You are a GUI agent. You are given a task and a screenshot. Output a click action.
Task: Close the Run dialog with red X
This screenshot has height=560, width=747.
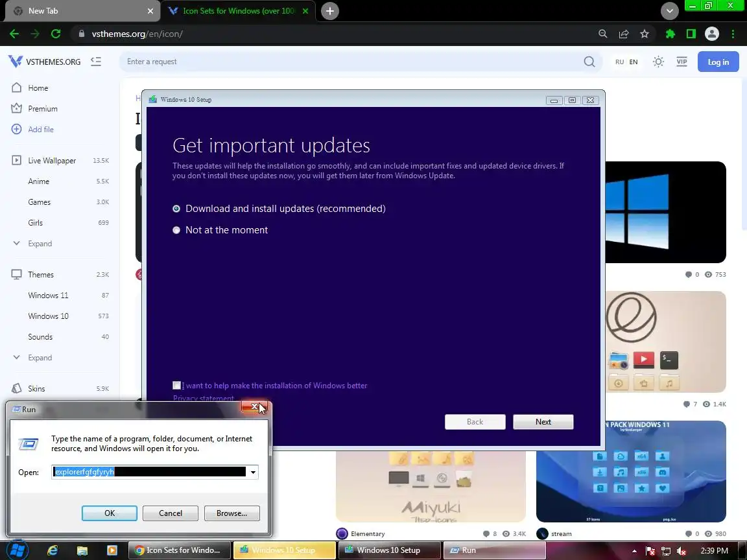click(x=254, y=406)
